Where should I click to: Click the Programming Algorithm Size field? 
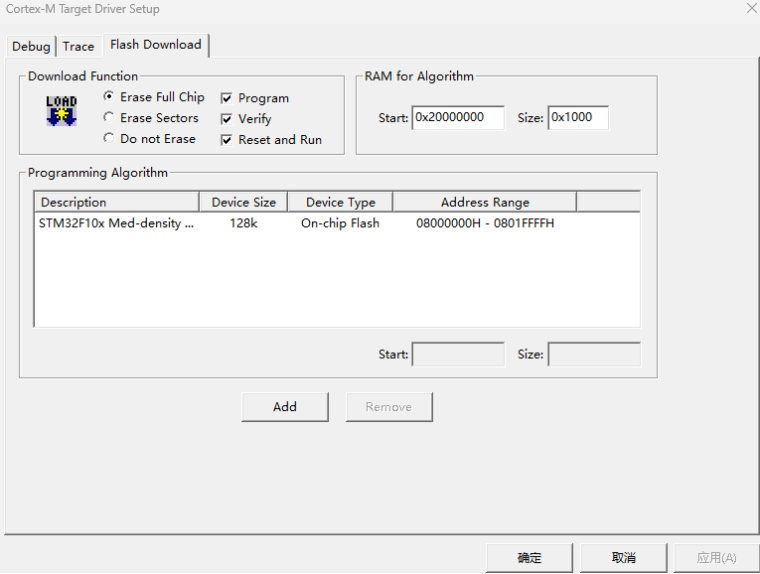(594, 354)
